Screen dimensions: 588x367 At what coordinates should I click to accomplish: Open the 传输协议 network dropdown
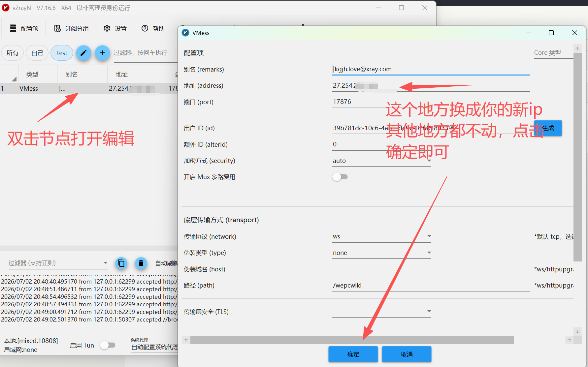pyautogui.click(x=382, y=236)
